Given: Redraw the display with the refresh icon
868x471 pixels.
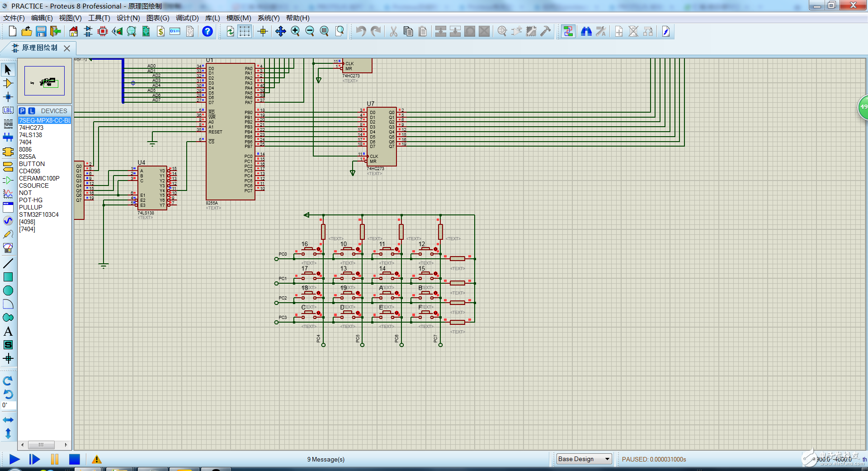Looking at the screenshot, I should (x=230, y=31).
